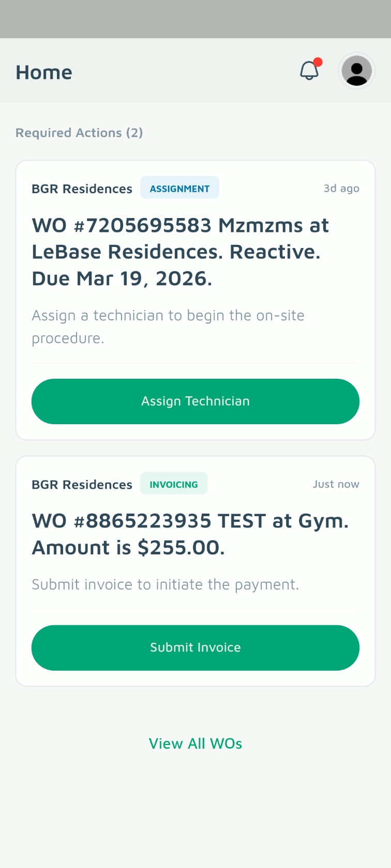Open the notifications bell
391x868 pixels.
tap(309, 71)
